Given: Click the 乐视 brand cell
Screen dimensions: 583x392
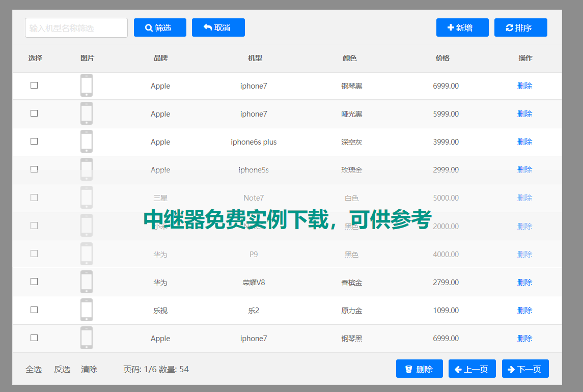Looking at the screenshot, I should click(x=160, y=311).
